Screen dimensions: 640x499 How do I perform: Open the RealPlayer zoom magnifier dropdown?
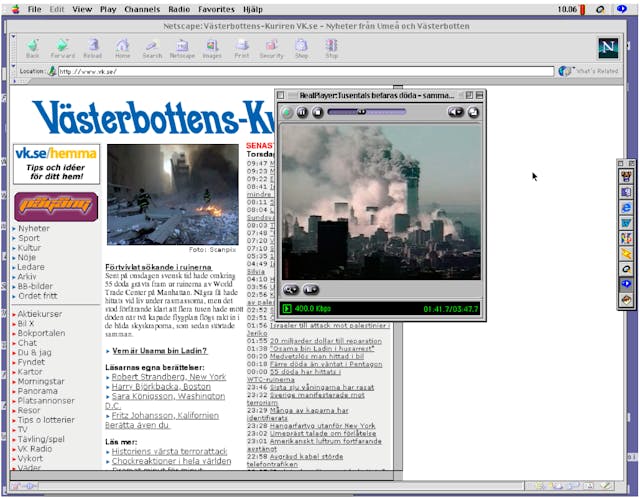point(291,290)
